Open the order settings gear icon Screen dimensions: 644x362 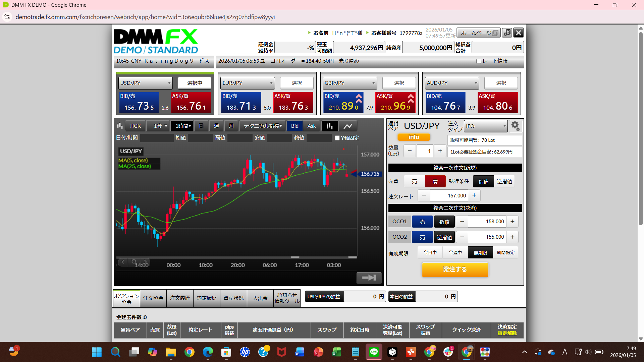[515, 126]
